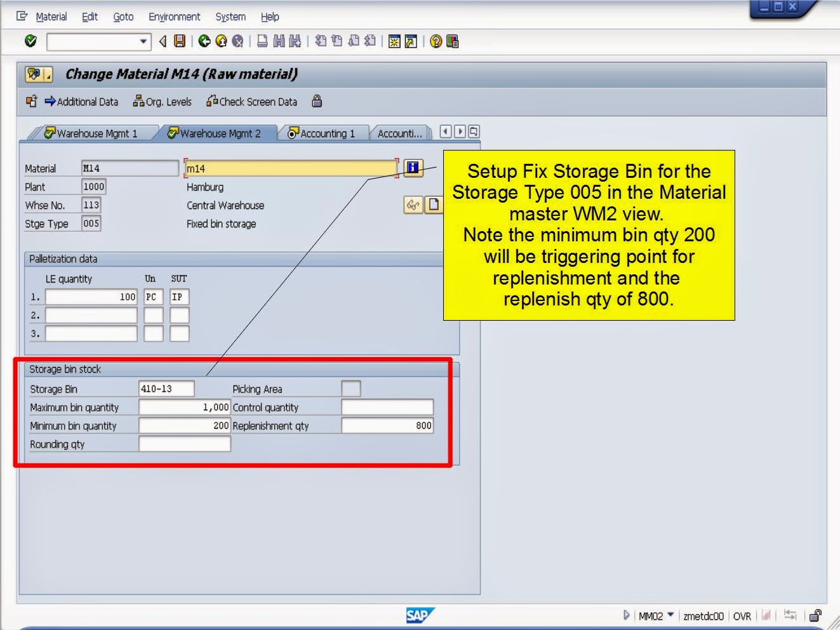Click the Additional Data button
This screenshot has height=630, width=840.
pyautogui.click(x=83, y=102)
